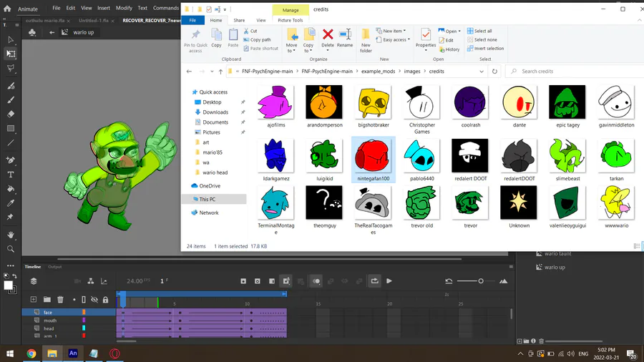Select the Free Transform tool in Animate

[x=11, y=54]
